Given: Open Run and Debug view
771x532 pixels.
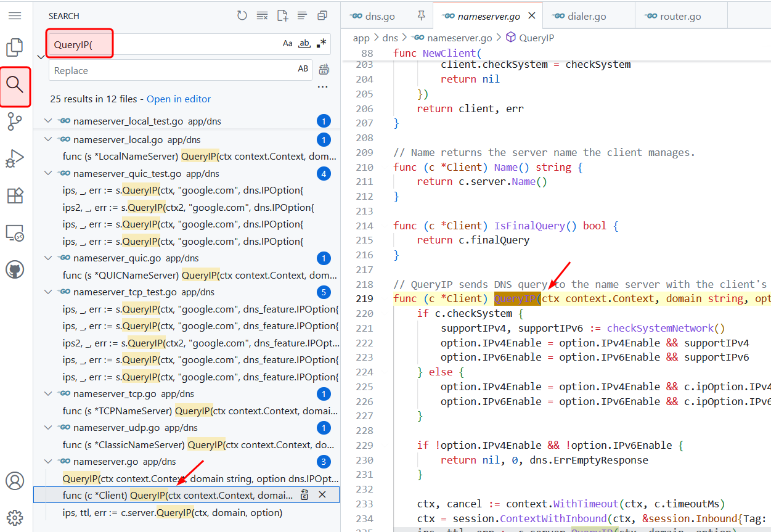Looking at the screenshot, I should click(x=15, y=158).
